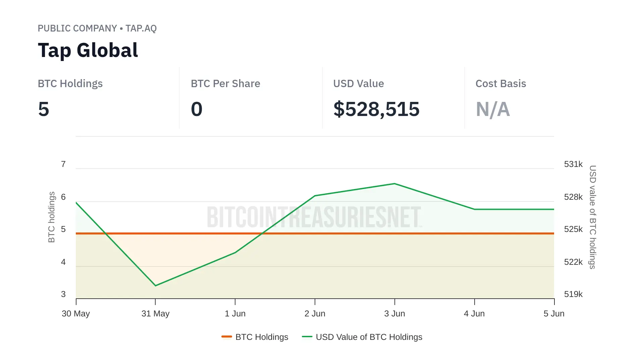Screen dimensions: 644x362
Task: Select the 1 Jun x-axis label
Action: 235,314
